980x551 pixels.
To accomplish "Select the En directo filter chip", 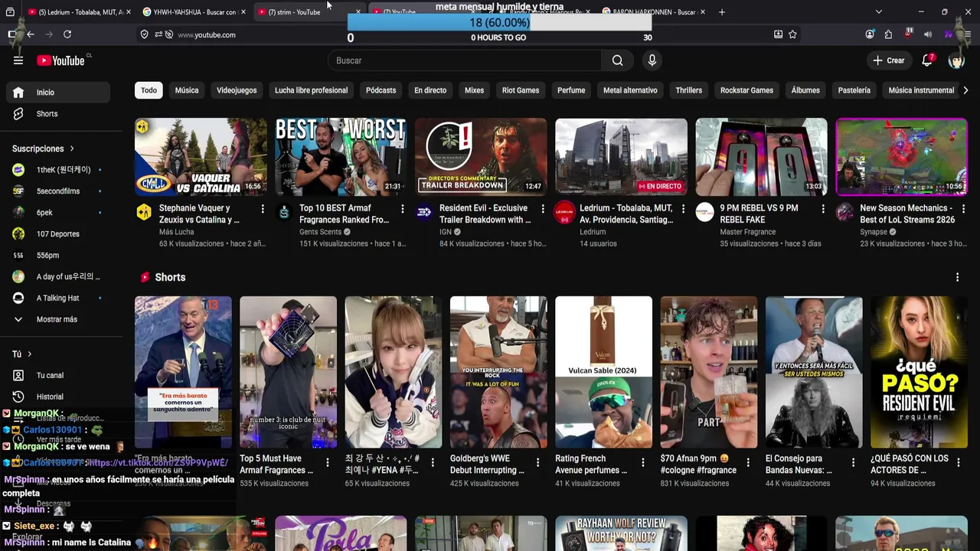I will [430, 90].
